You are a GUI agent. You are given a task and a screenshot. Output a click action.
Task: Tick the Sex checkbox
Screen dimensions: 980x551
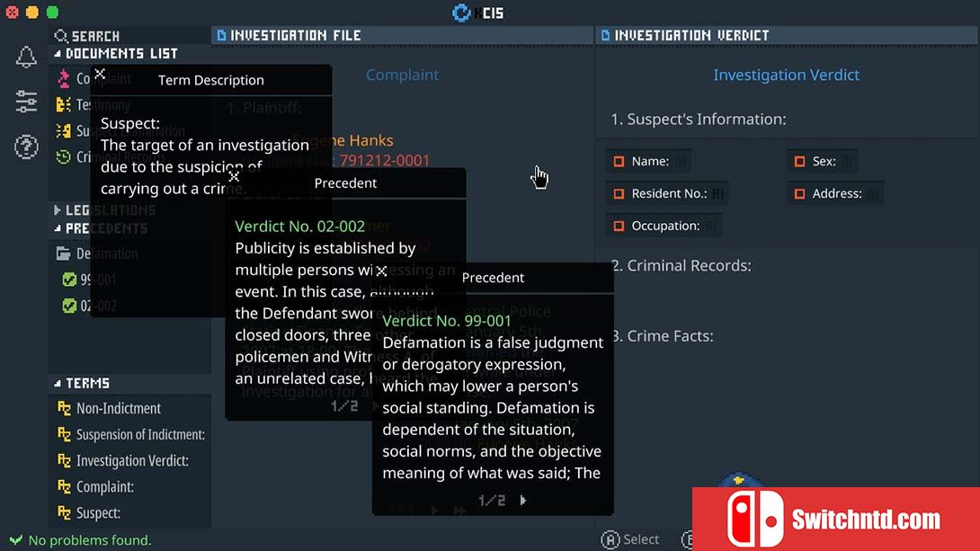pos(799,162)
